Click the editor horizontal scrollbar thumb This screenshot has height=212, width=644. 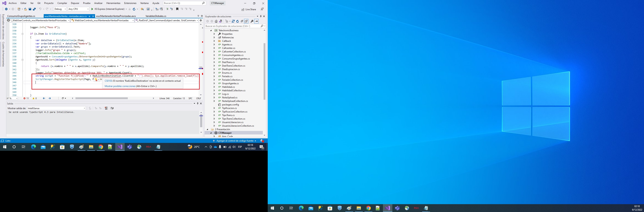102,98
